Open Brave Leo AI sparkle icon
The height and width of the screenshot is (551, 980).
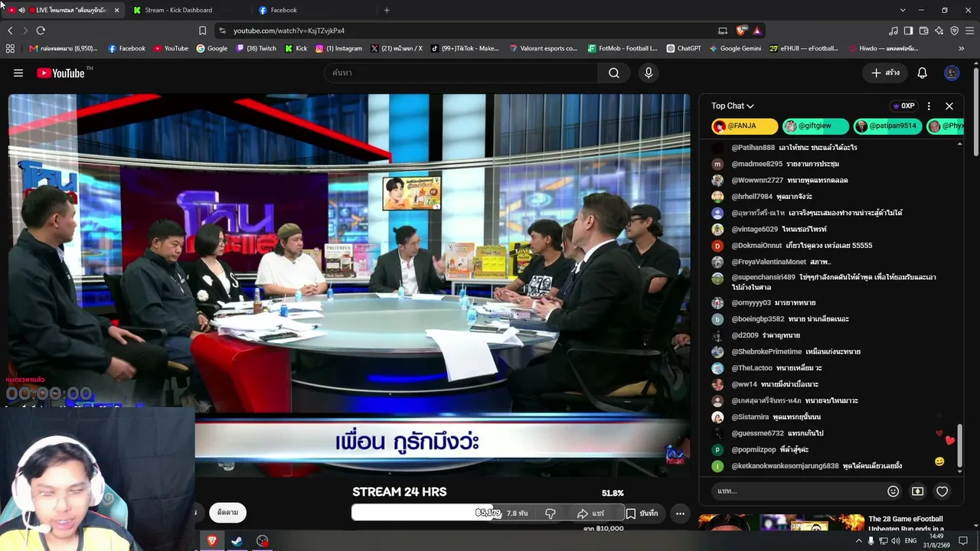pos(939,31)
